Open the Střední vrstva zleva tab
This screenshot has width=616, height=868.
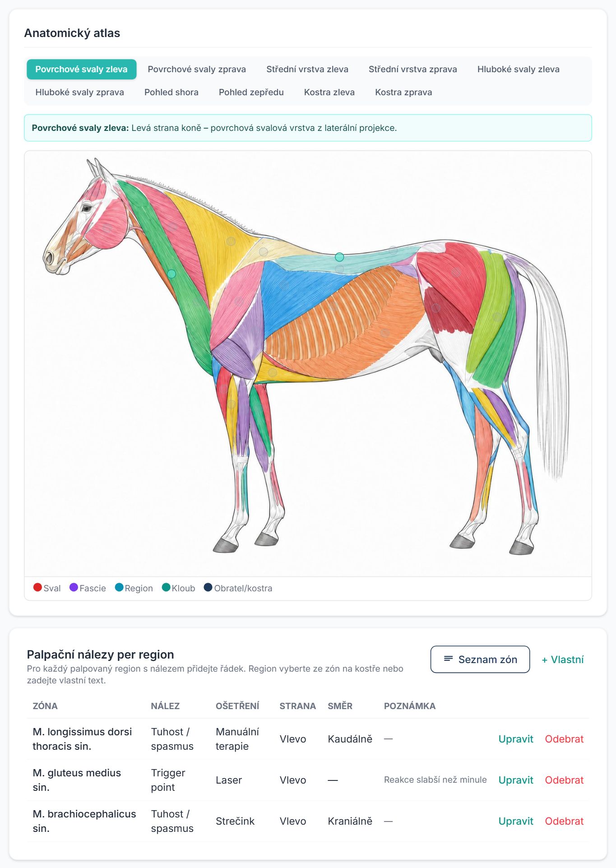click(307, 69)
